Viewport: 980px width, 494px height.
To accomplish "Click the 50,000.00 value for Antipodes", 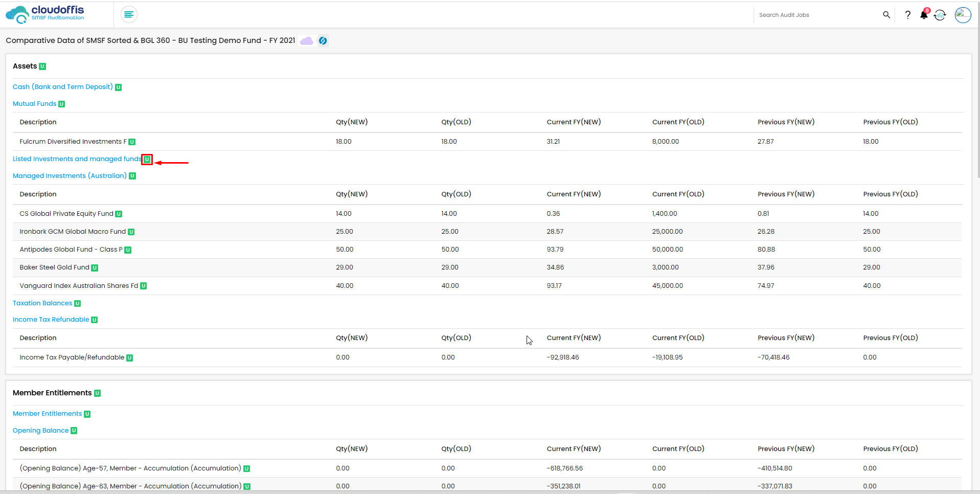I will pyautogui.click(x=668, y=250).
